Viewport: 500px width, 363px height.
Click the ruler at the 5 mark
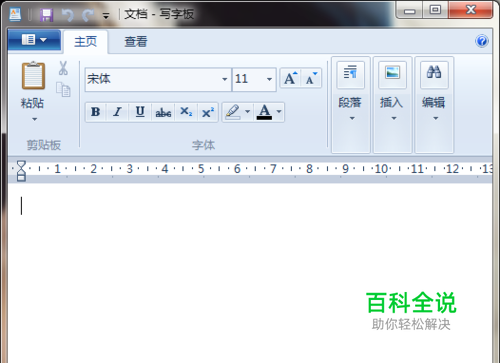coord(201,169)
